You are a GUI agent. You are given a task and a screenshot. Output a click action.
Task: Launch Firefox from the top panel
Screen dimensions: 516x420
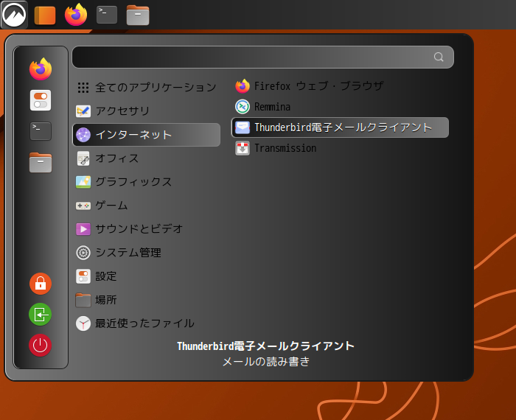(76, 15)
